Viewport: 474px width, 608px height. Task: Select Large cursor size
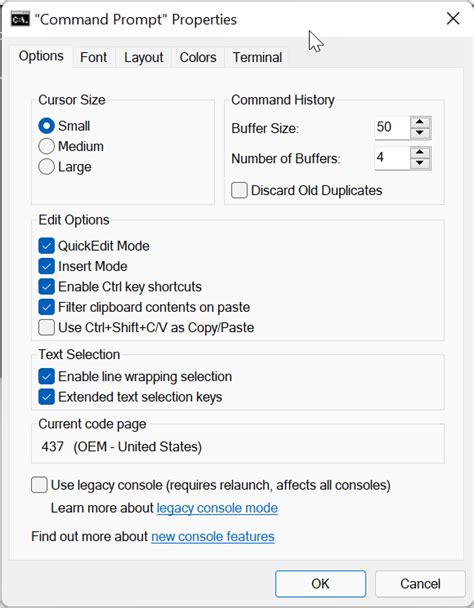47,167
